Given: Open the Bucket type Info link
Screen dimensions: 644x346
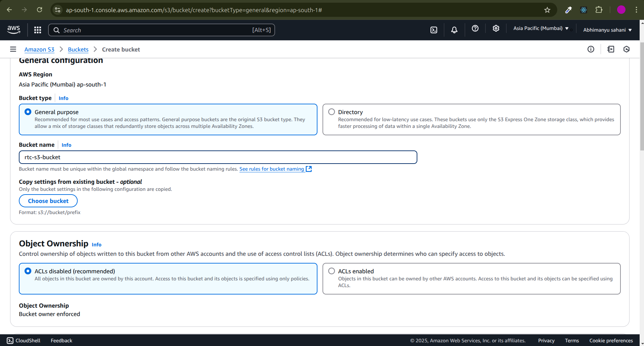Looking at the screenshot, I should tap(64, 98).
